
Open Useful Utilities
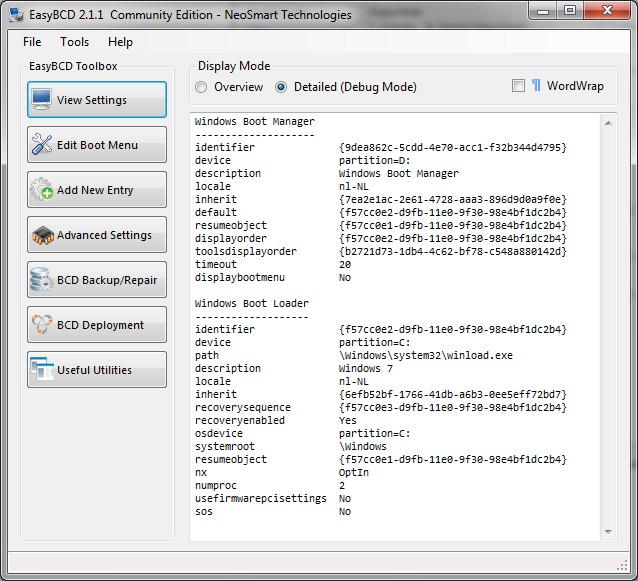97,369
